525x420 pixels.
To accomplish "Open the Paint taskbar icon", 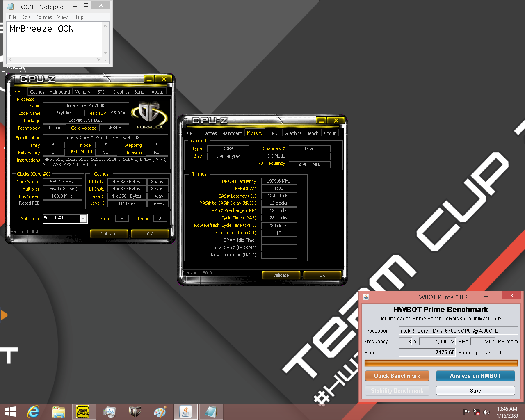I will 160,412.
